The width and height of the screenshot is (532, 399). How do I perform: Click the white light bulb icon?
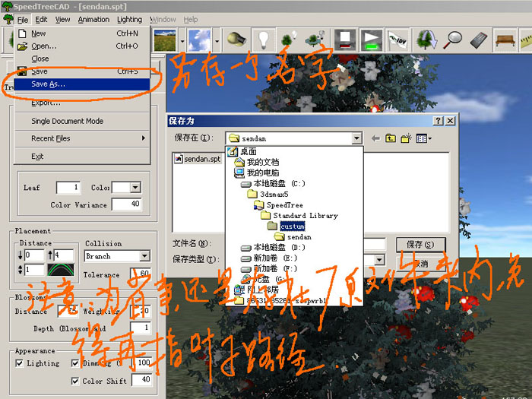263,40
